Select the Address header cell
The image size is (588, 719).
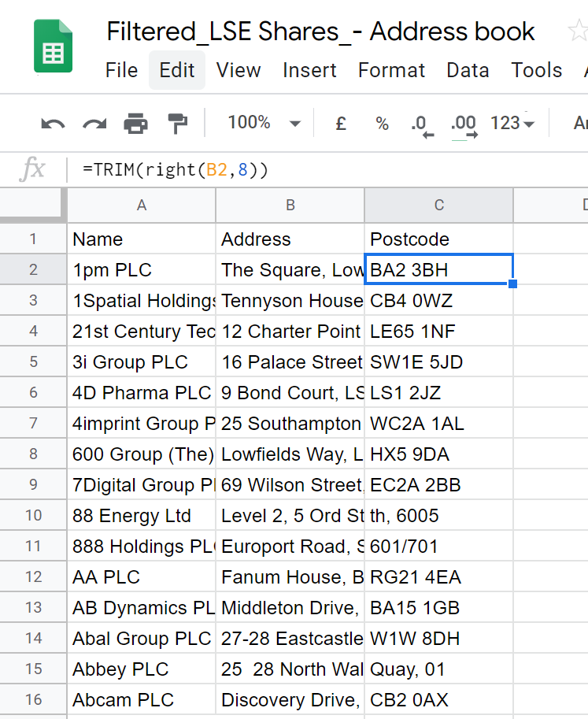(x=290, y=239)
